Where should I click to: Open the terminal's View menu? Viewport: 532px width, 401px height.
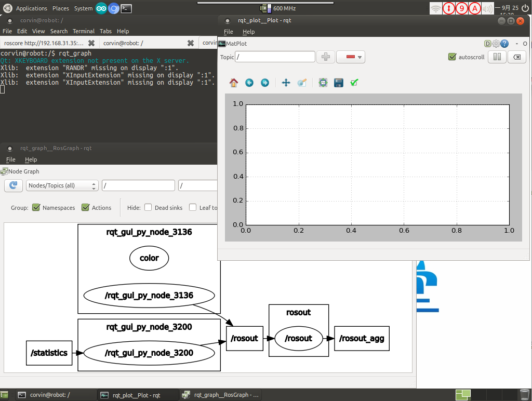point(38,31)
